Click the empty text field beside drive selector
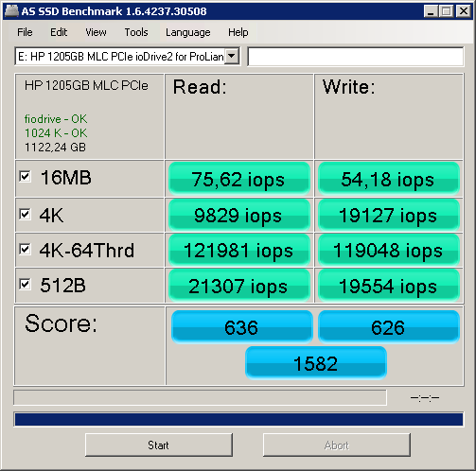This screenshot has height=471, width=476. [356, 57]
